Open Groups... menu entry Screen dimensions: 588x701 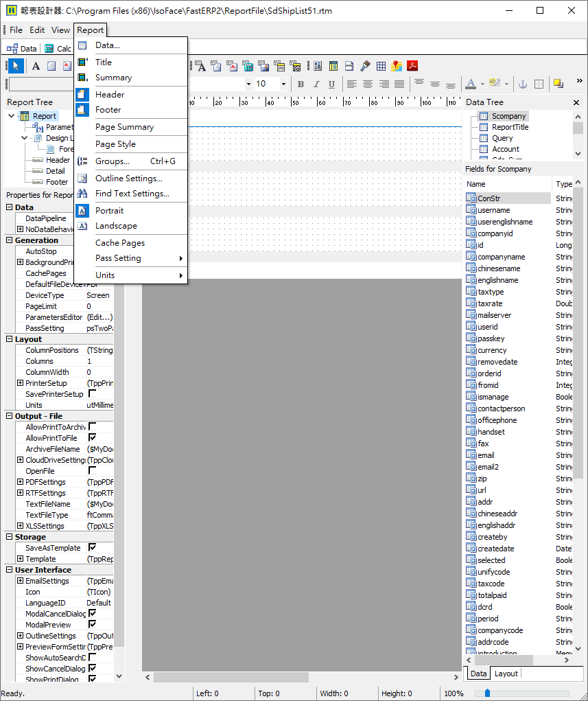point(131,161)
